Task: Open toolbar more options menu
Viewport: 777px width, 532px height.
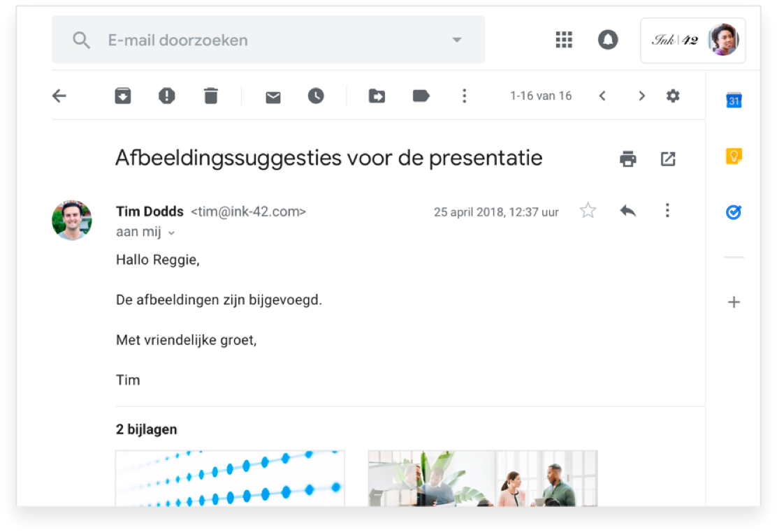Action: (x=465, y=96)
